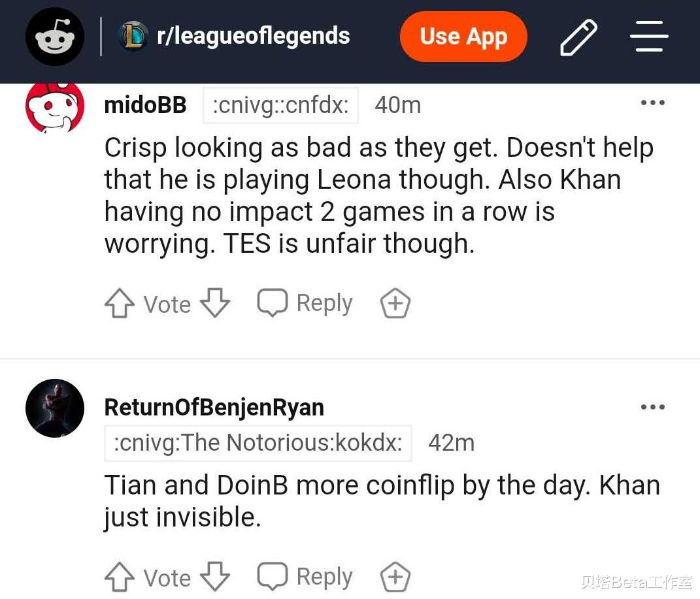Open the hamburger menu
Screen dimensions: 700x599
click(x=648, y=37)
